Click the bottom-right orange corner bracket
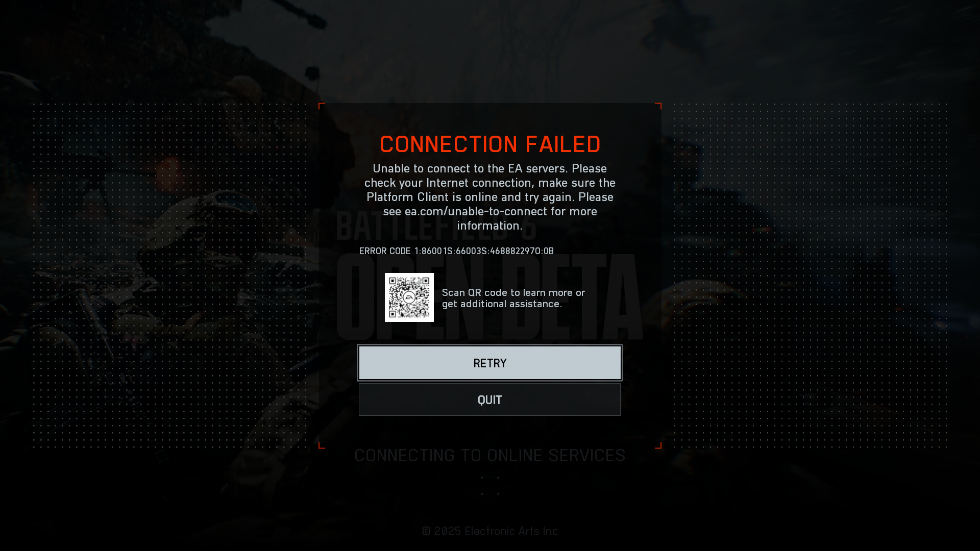980x551 pixels. point(658,445)
